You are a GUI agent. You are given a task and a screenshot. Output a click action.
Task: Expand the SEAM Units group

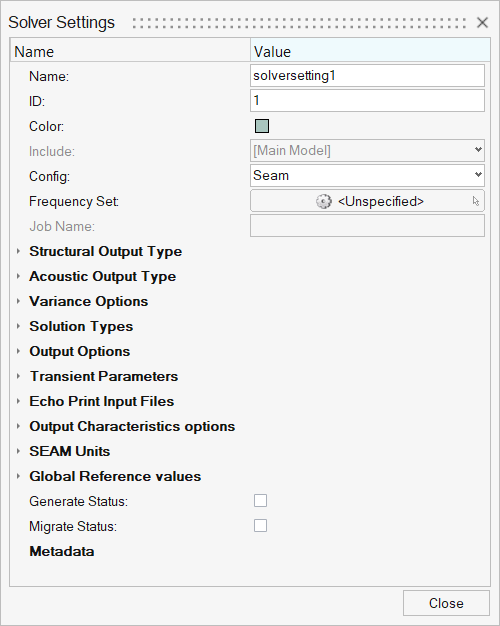[x=18, y=451]
